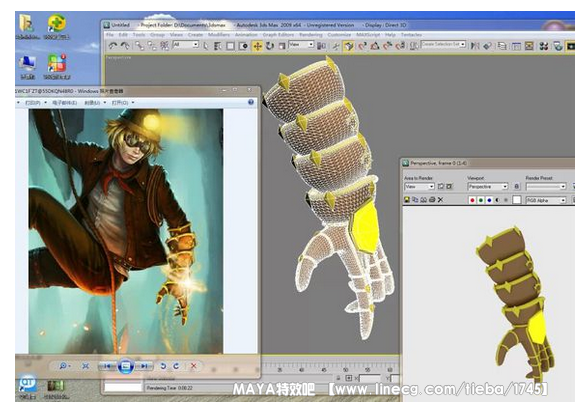582x406 pixels.
Task: Activate the Select Object arrow tool
Action: tap(206, 46)
